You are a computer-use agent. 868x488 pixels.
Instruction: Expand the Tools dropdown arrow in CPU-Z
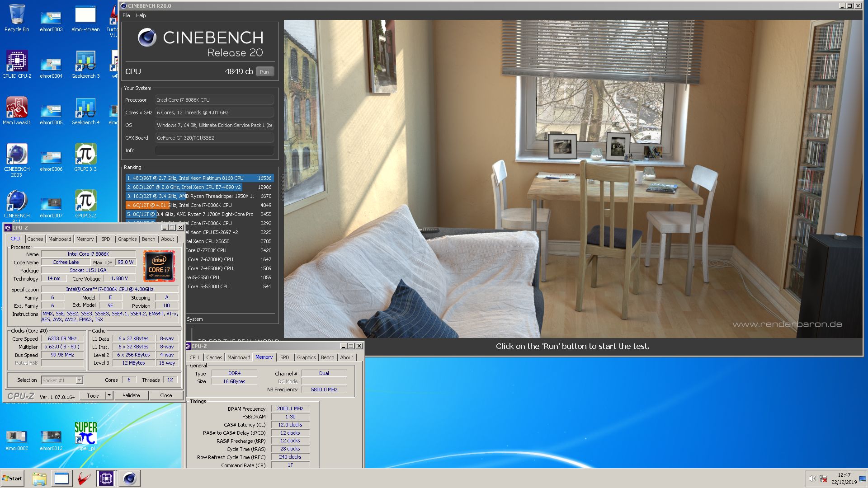[109, 395]
